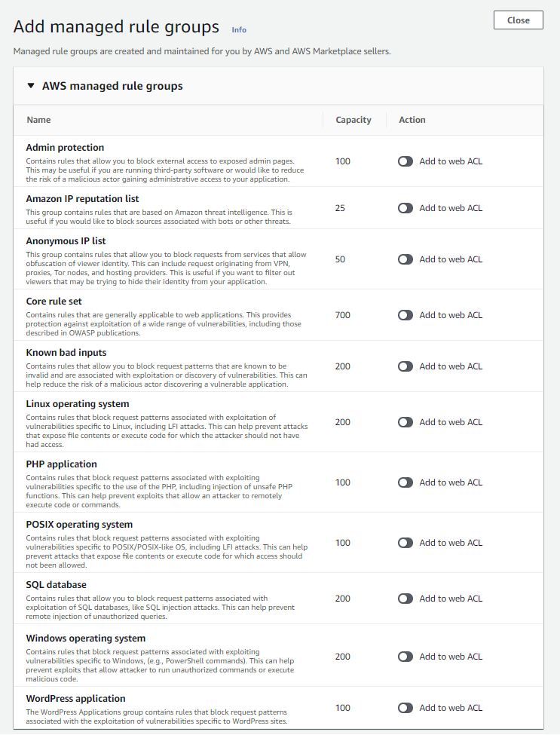
Task: Toggle Windows operating system rule group
Action: [405, 657]
